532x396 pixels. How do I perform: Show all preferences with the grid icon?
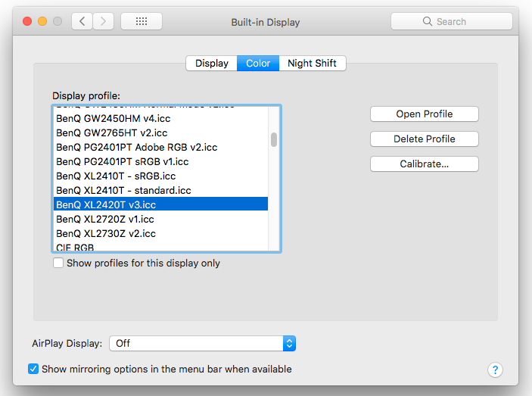click(x=142, y=21)
